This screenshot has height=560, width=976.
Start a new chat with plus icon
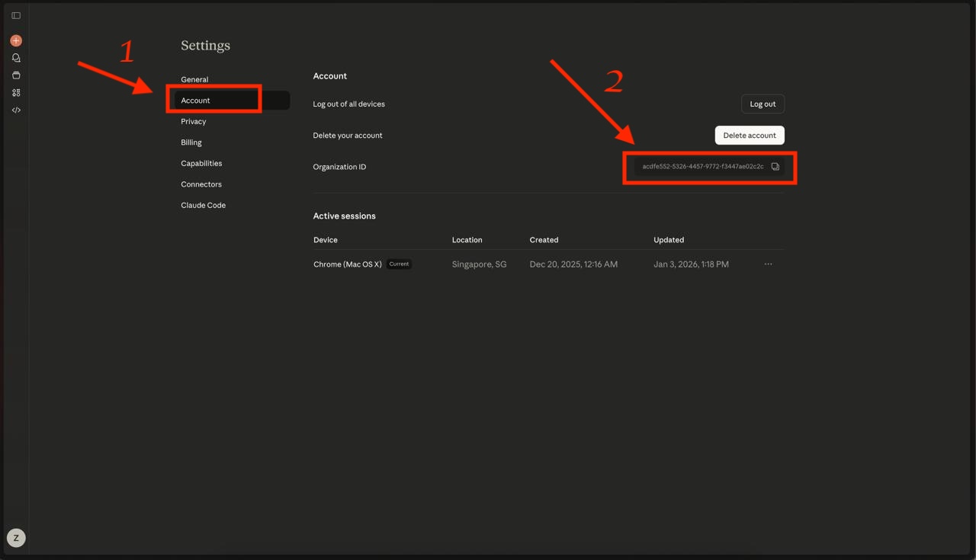[x=16, y=40]
